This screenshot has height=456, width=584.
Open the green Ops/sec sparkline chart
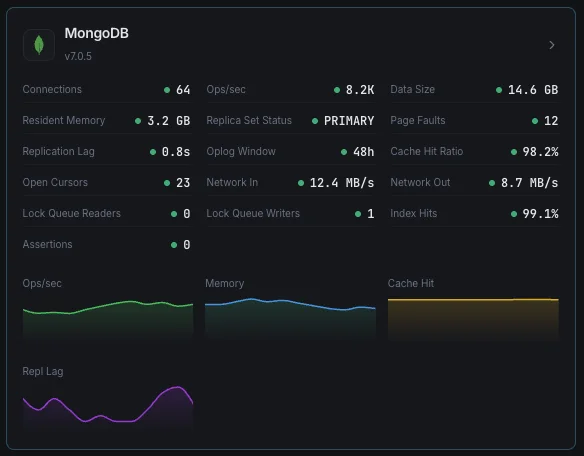click(x=108, y=320)
